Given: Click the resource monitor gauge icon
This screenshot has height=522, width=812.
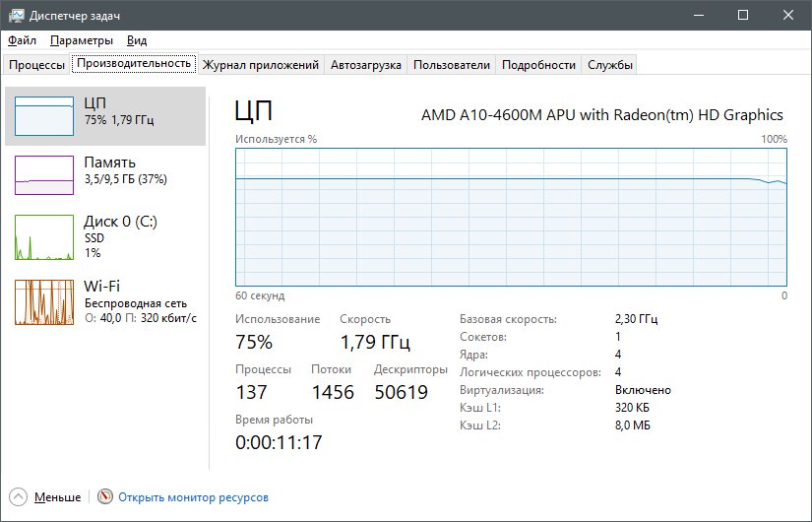Looking at the screenshot, I should 105,496.
